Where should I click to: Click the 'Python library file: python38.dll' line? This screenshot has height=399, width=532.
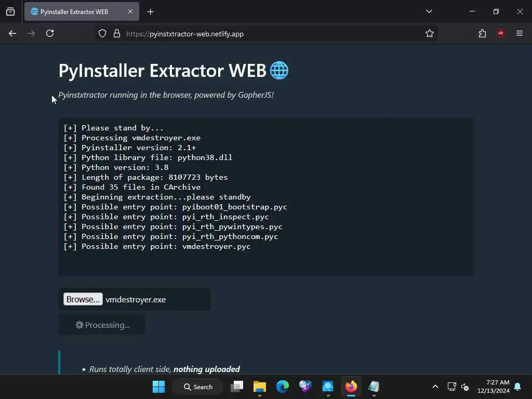[148, 157]
